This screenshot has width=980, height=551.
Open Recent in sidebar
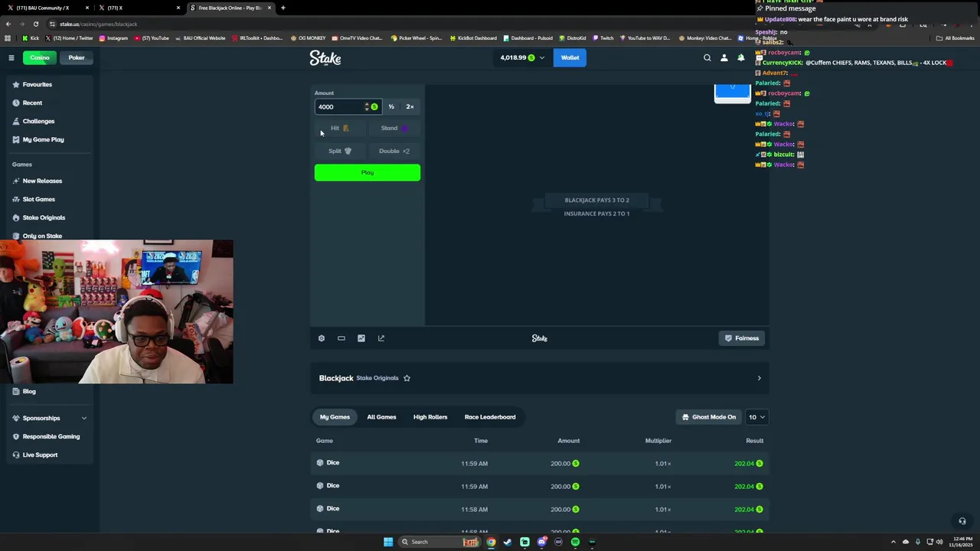[x=50, y=103]
